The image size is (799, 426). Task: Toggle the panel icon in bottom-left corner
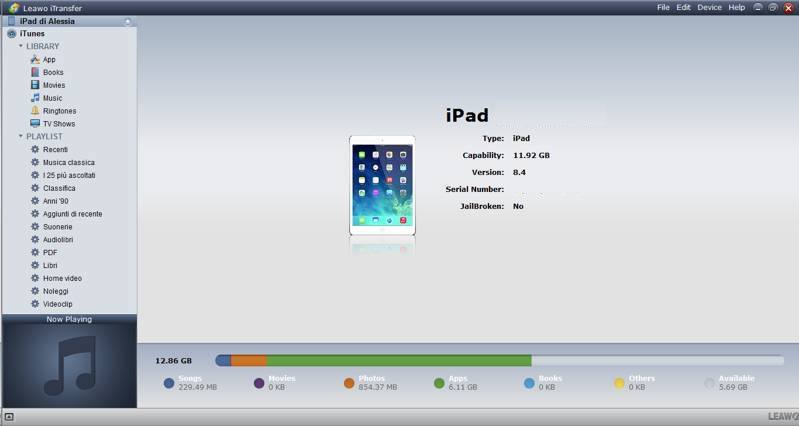(9, 416)
